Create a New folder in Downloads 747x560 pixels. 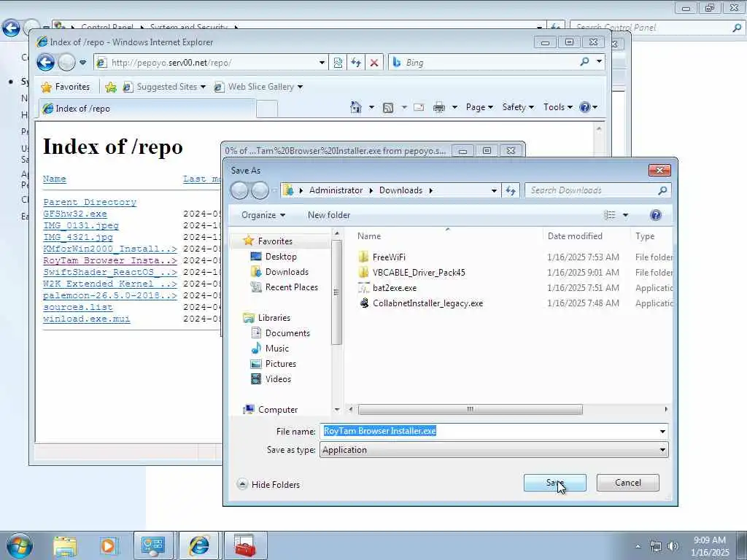point(329,215)
